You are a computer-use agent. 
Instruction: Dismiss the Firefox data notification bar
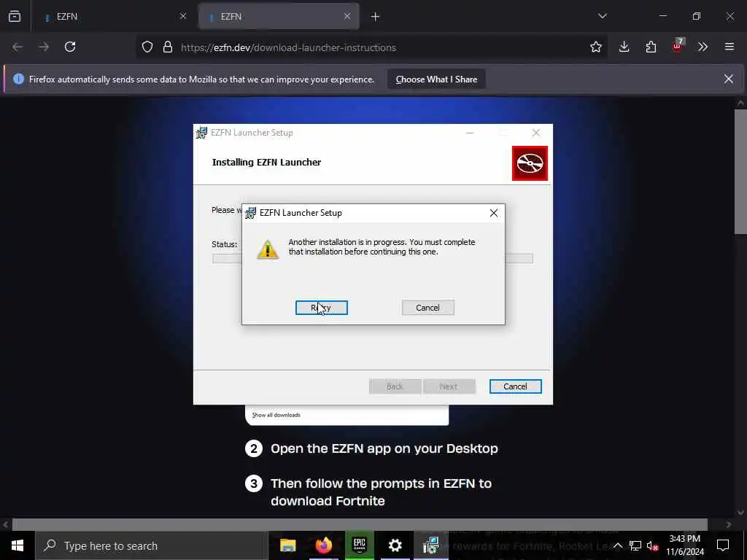tap(729, 79)
